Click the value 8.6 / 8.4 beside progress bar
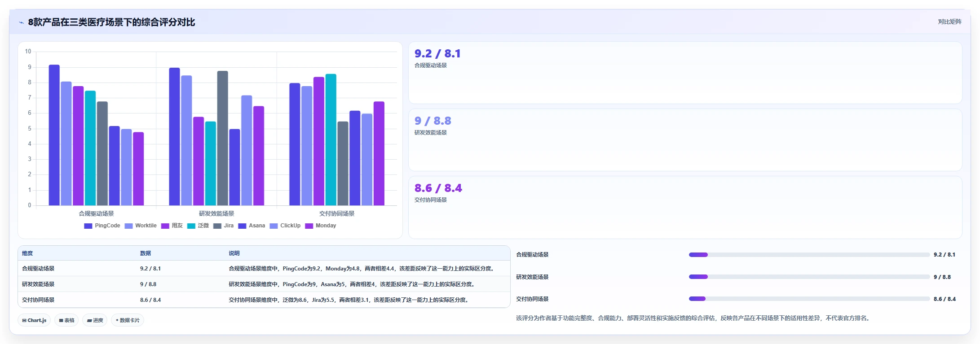Image resolution: width=980 pixels, height=344 pixels. pyautogui.click(x=945, y=299)
